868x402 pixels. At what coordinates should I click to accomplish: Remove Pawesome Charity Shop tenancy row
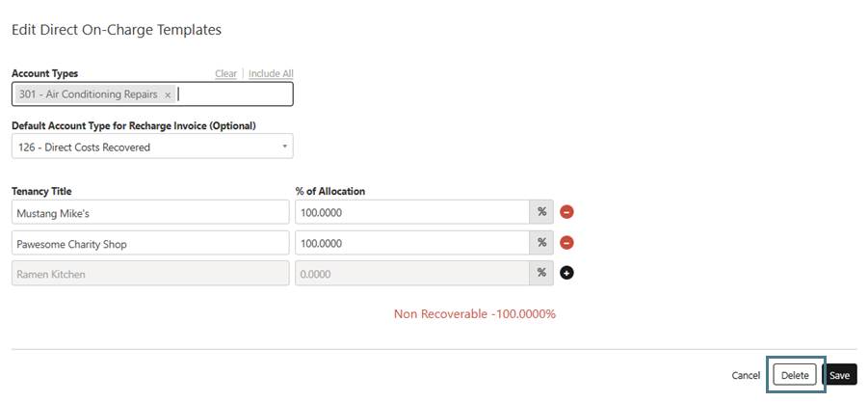tap(567, 243)
